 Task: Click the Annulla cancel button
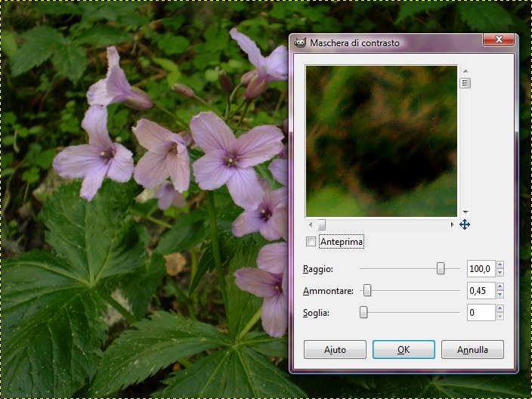point(472,349)
